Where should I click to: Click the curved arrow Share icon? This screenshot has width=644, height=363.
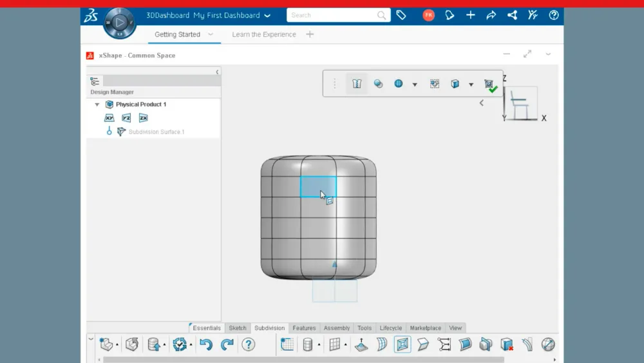491,15
